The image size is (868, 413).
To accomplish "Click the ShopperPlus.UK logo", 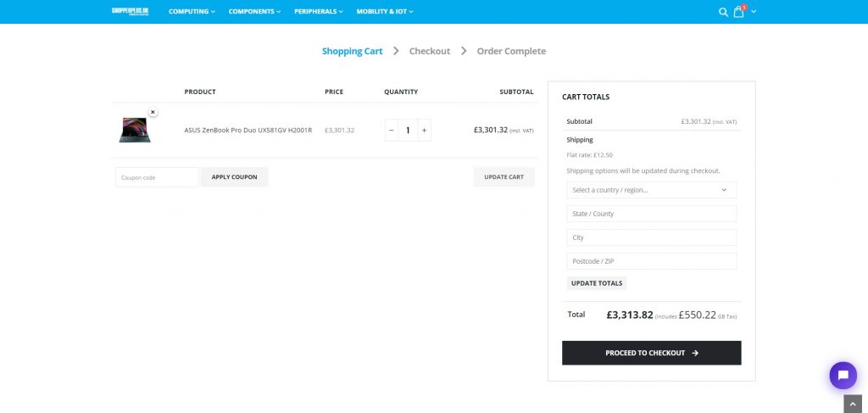I will [130, 11].
